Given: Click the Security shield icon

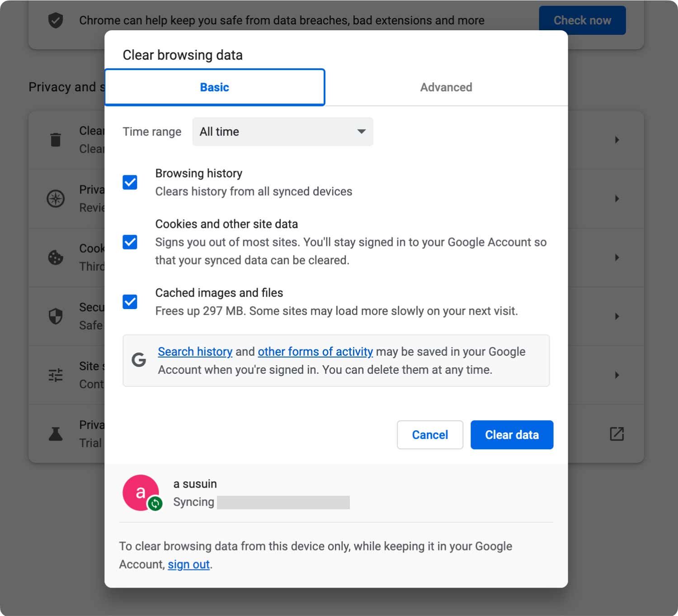Looking at the screenshot, I should tap(56, 316).
